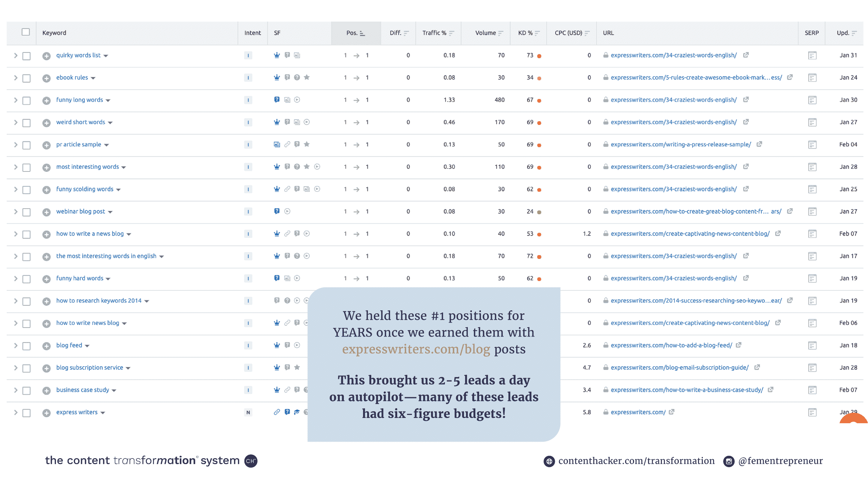Expand the 'business case study' keyword row
The height and width of the screenshot is (487, 868).
[x=15, y=389]
